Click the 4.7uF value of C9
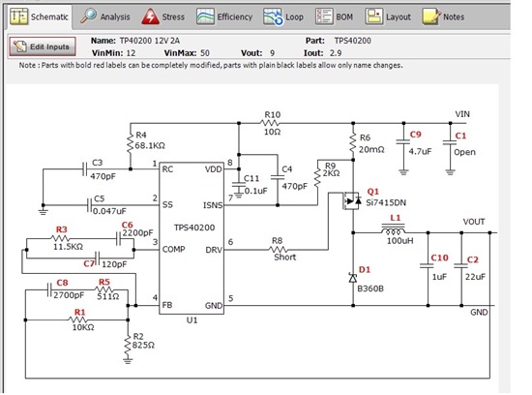Image resolution: width=532 pixels, height=395 pixels. pyautogui.click(x=420, y=151)
